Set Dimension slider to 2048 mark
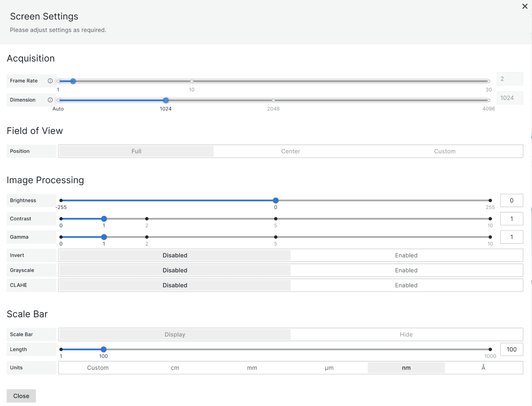 pos(273,100)
